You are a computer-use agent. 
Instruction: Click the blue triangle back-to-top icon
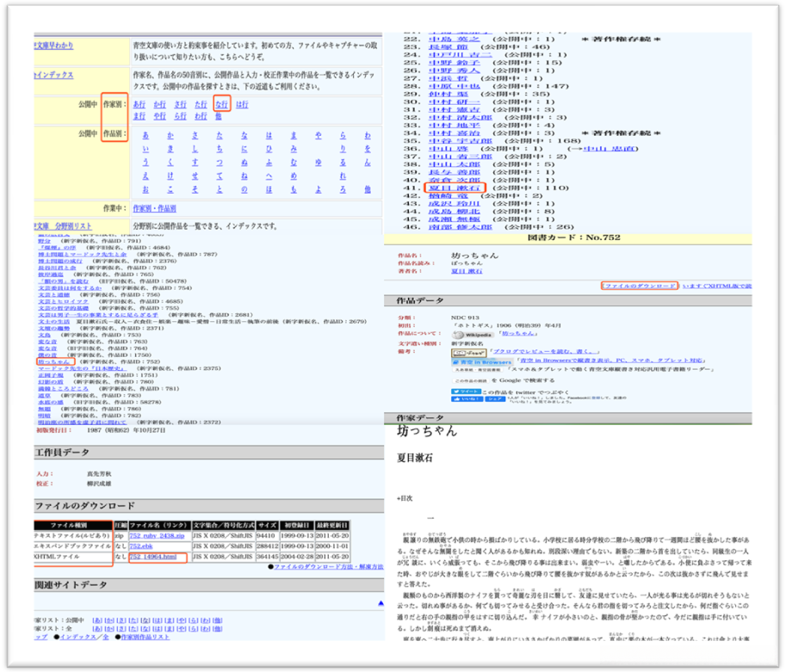(381, 603)
